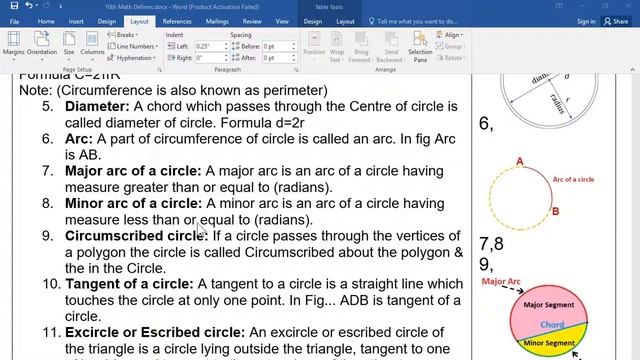640x360 pixels.
Task: Open the References tab
Action: pos(177,21)
